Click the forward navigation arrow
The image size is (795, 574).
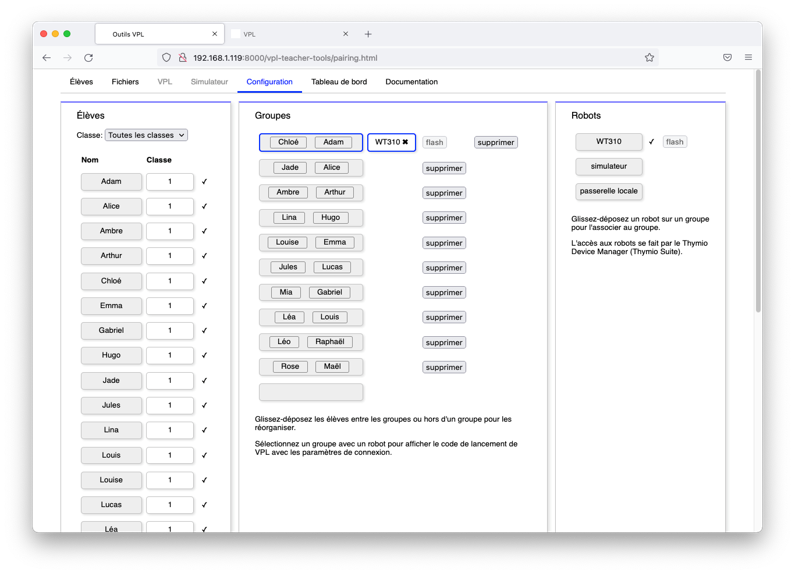click(67, 58)
